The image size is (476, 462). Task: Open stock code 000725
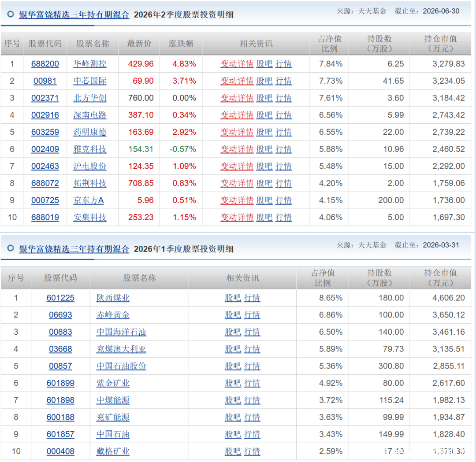[45, 200]
